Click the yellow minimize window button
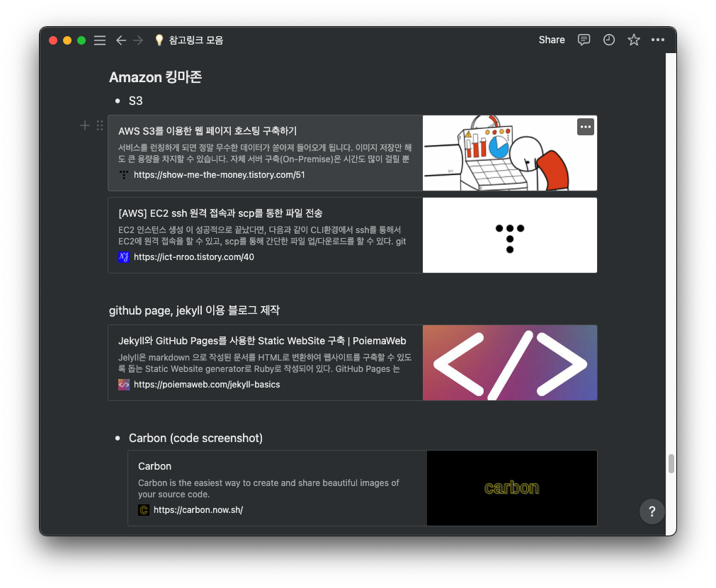716x588 pixels. pos(67,40)
